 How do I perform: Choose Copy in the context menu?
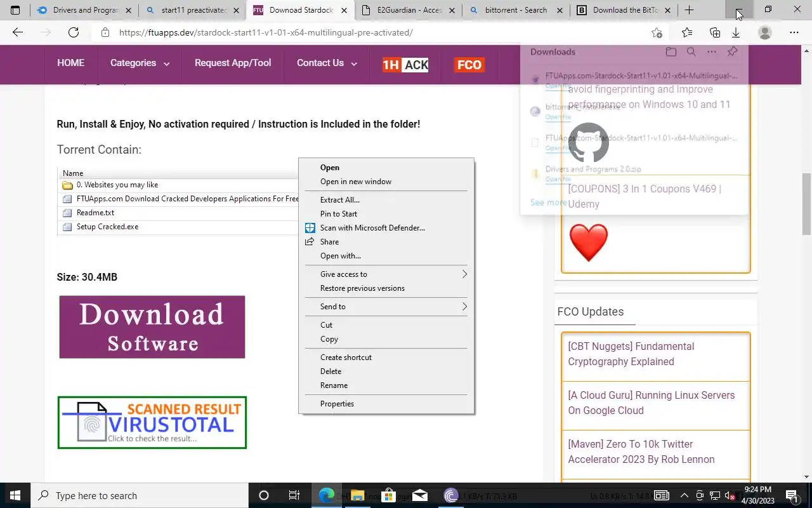386,339
